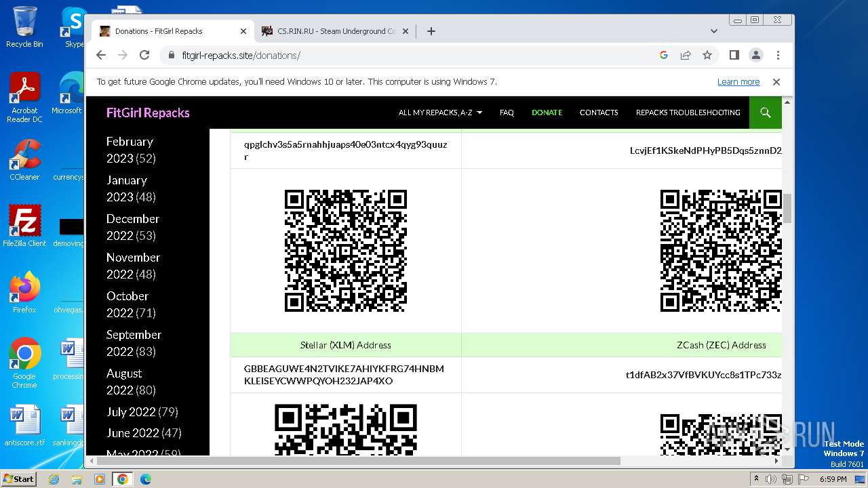Reload the FitGirl donations page
The height and width of the screenshot is (488, 868).
144,55
